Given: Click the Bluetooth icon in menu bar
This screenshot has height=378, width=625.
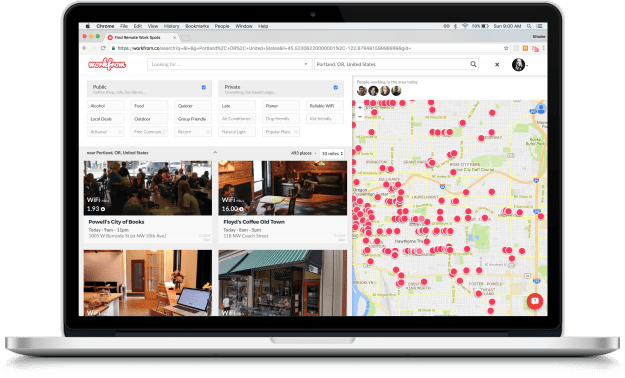Looking at the screenshot, I should (x=455, y=26).
